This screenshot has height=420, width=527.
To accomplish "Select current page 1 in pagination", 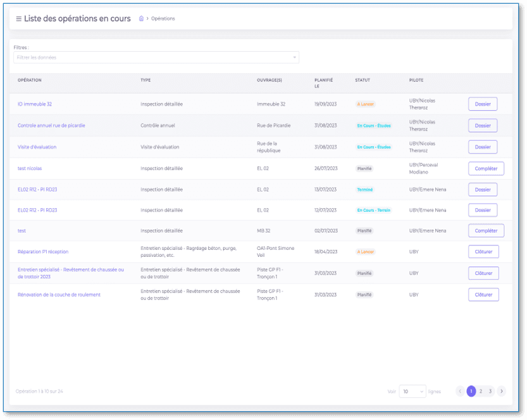I will coord(471,392).
